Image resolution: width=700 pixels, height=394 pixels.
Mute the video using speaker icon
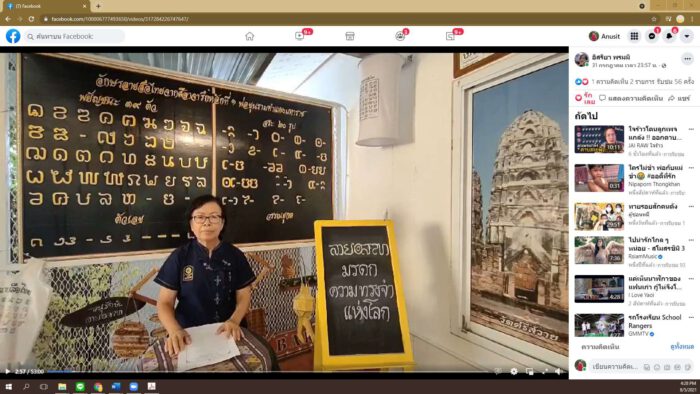[558, 371]
